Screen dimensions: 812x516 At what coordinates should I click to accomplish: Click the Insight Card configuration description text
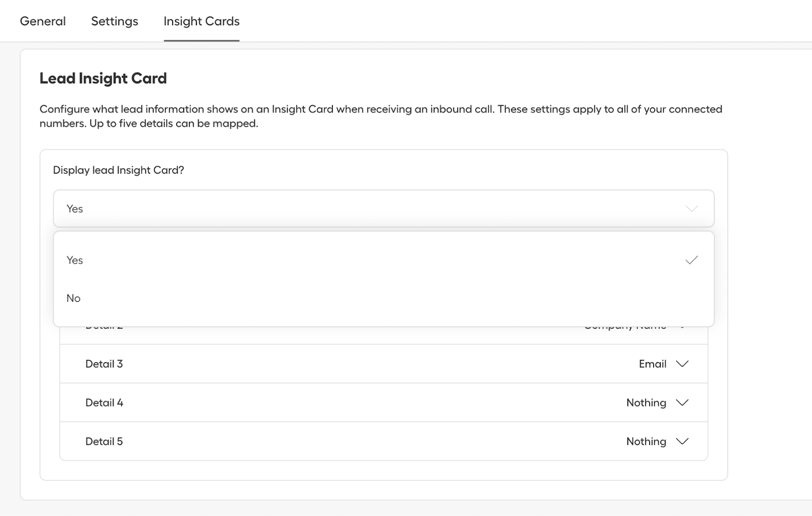pyautogui.click(x=381, y=116)
